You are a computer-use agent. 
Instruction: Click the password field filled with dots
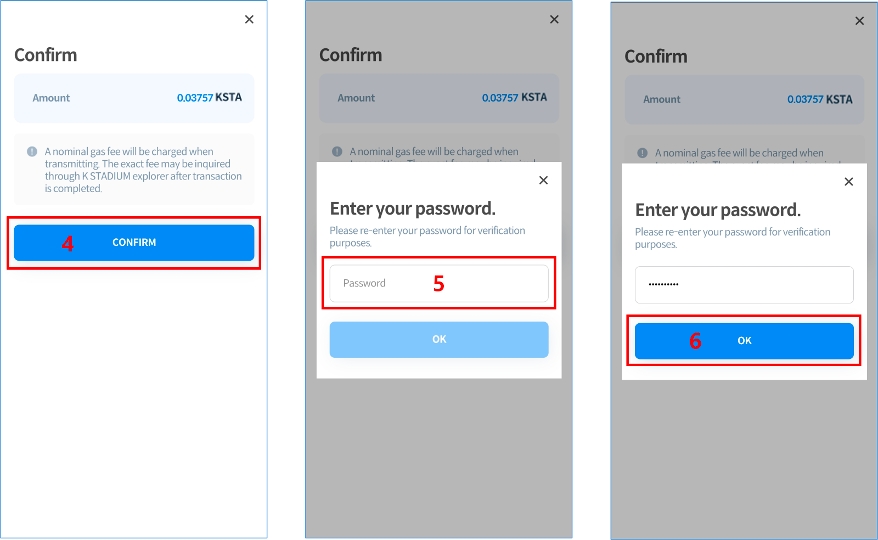[x=744, y=285]
